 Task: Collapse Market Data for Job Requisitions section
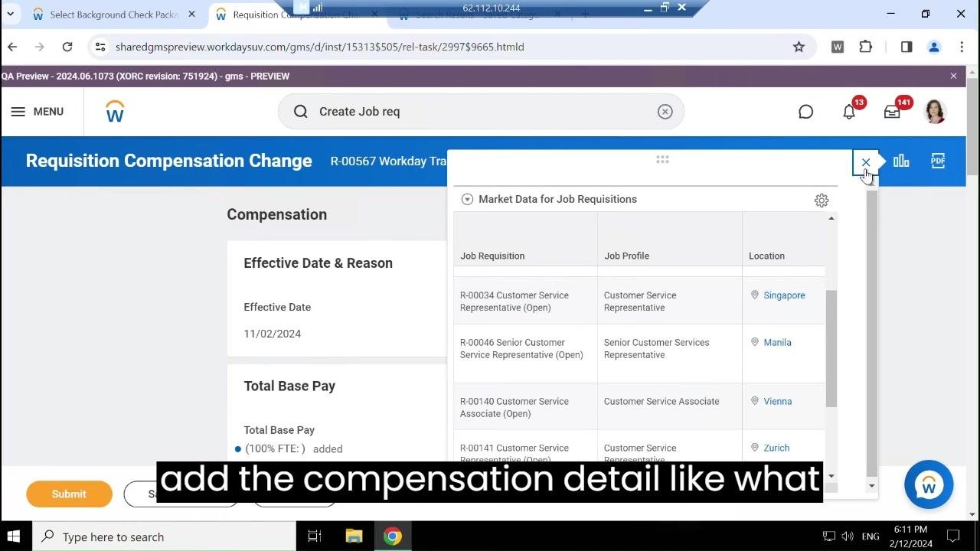point(467,199)
